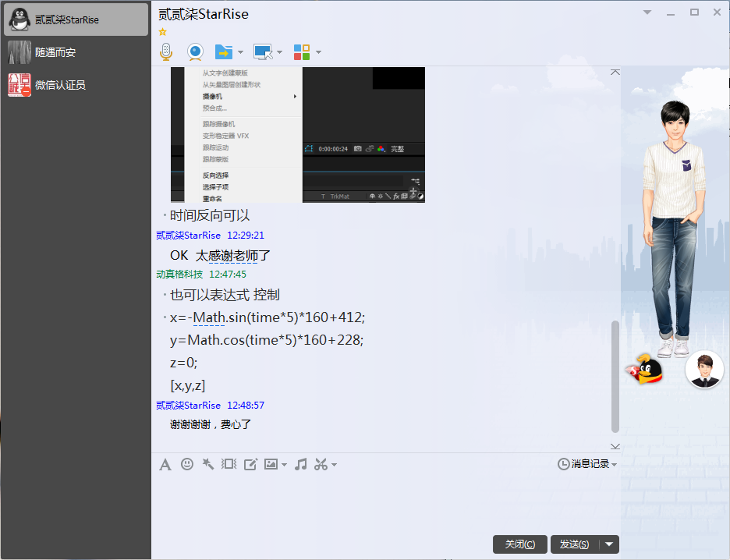Image resolution: width=730 pixels, height=560 pixels.
Task: Start a video call with webcam icon
Action: click(x=195, y=51)
